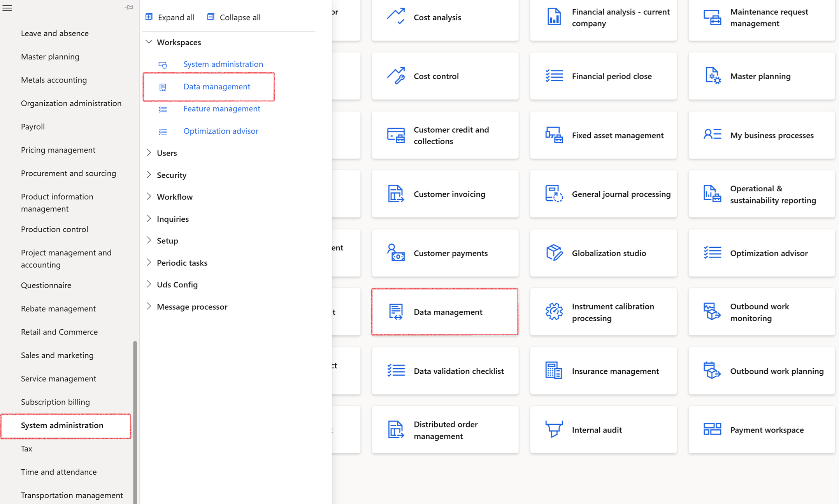Click the Globalization studio tile icon
839x504 pixels.
tap(554, 253)
